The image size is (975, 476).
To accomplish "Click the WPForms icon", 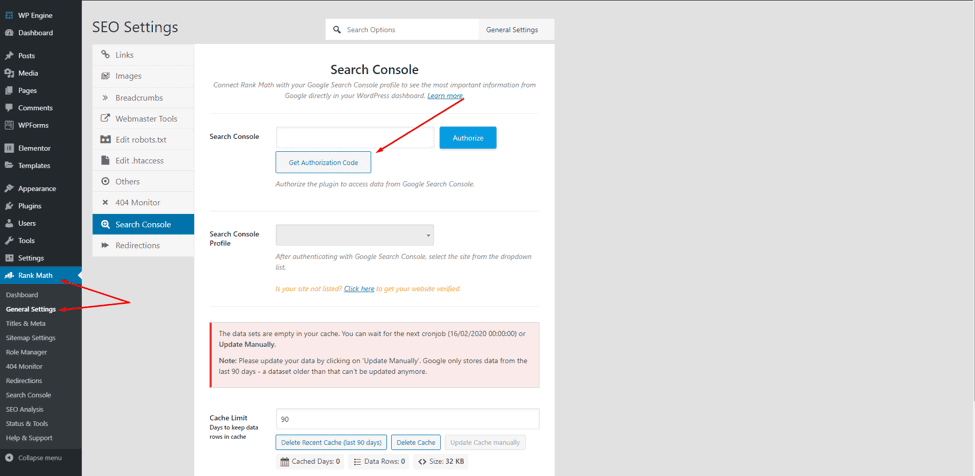I will click(x=9, y=125).
